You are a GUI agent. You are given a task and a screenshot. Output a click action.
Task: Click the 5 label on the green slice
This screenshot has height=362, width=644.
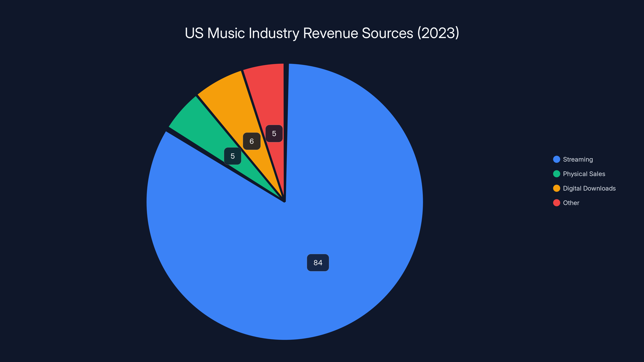point(232,156)
